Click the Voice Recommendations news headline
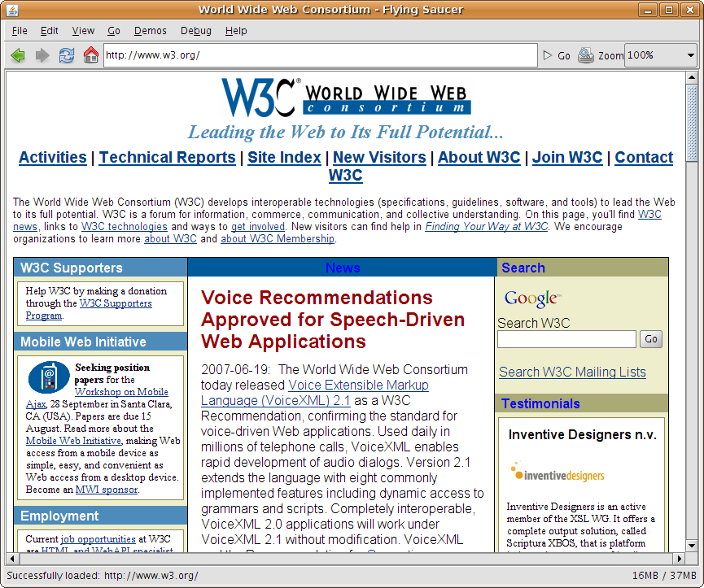The height and width of the screenshot is (588, 704). [x=333, y=320]
